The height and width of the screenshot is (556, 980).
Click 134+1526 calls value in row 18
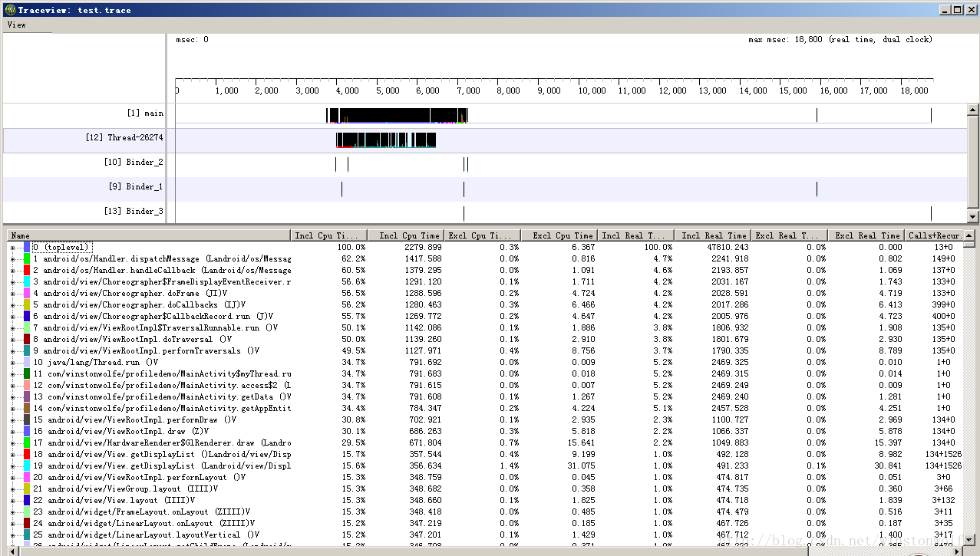[943, 455]
